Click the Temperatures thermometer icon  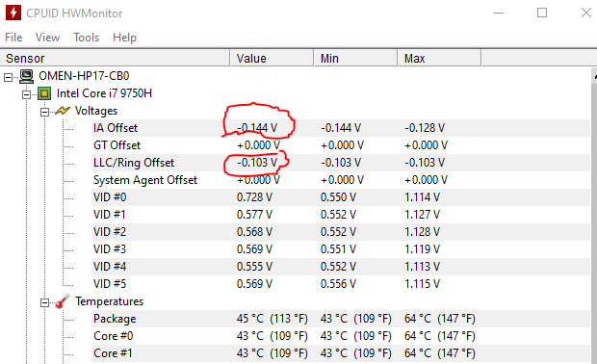coord(62,301)
